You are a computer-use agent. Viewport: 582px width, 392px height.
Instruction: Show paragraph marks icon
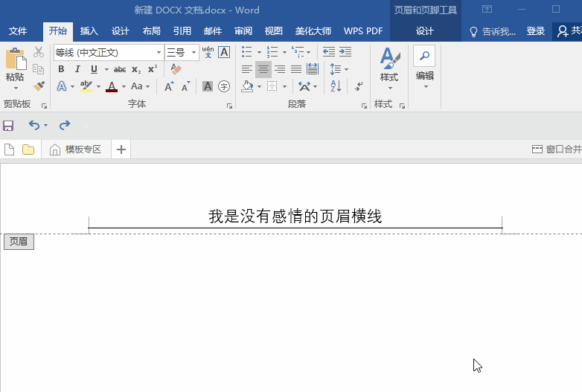click(359, 86)
